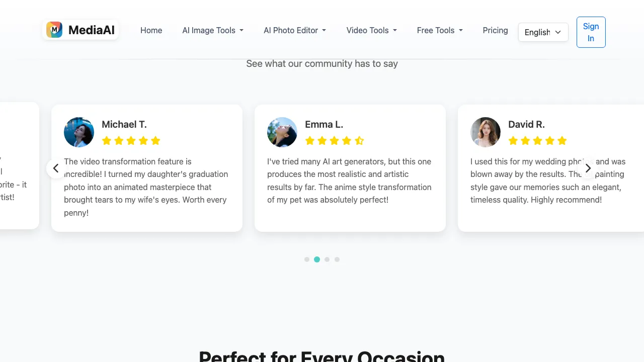Viewport: 644px width, 362px height.
Task: Click the previous testimonial arrow
Action: (x=56, y=168)
